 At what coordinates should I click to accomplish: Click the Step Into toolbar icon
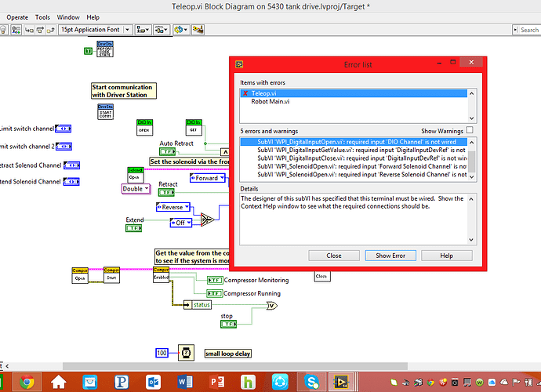tap(29, 30)
